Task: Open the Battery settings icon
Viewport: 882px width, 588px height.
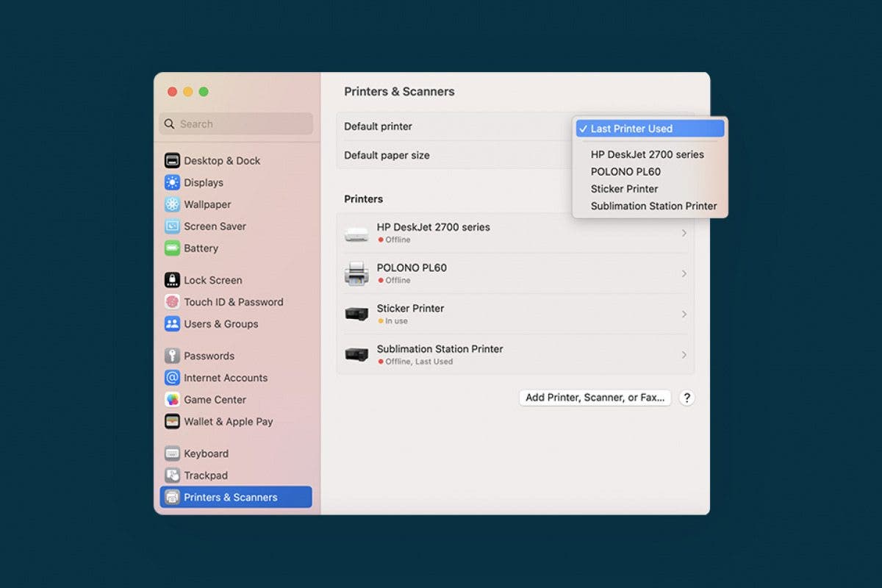Action: [x=172, y=248]
